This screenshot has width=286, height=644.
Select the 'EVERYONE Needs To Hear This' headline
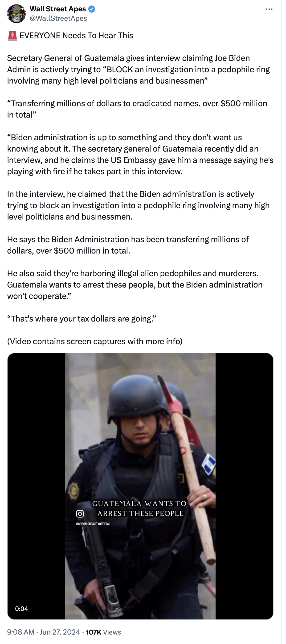point(76,35)
